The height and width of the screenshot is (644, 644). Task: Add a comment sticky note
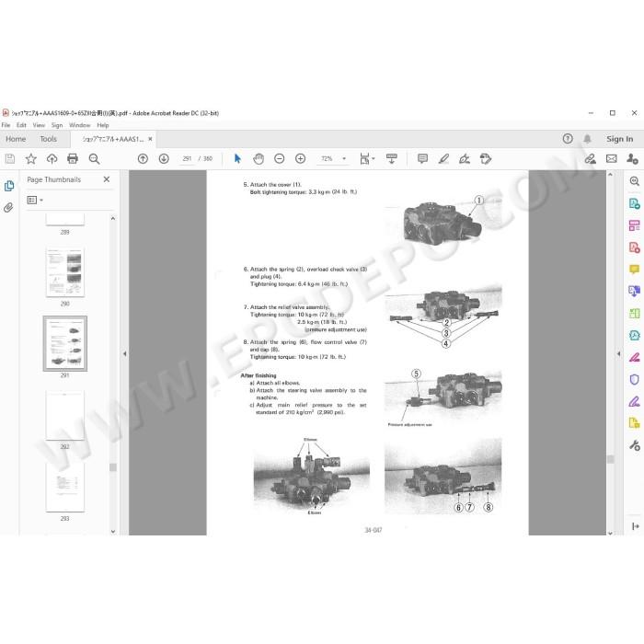pos(422,158)
